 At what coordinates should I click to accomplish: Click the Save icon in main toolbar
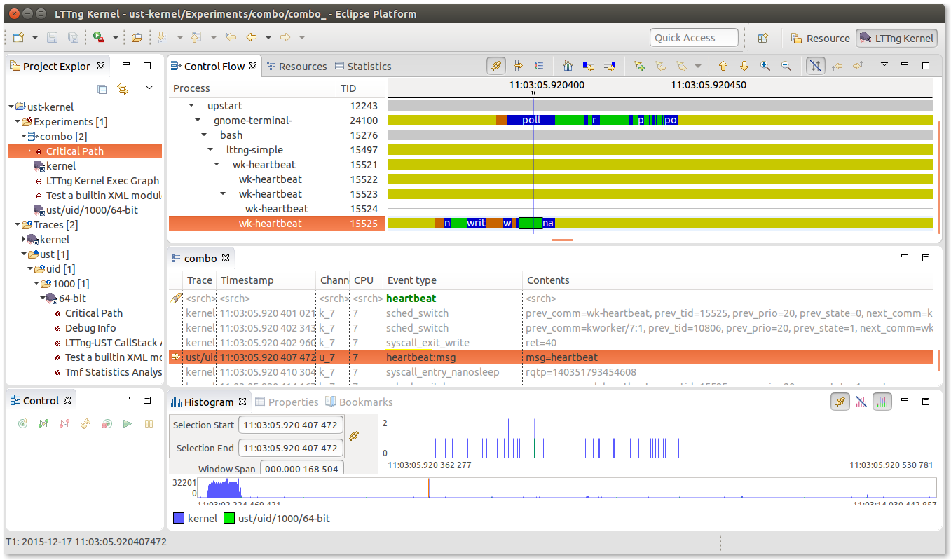53,38
